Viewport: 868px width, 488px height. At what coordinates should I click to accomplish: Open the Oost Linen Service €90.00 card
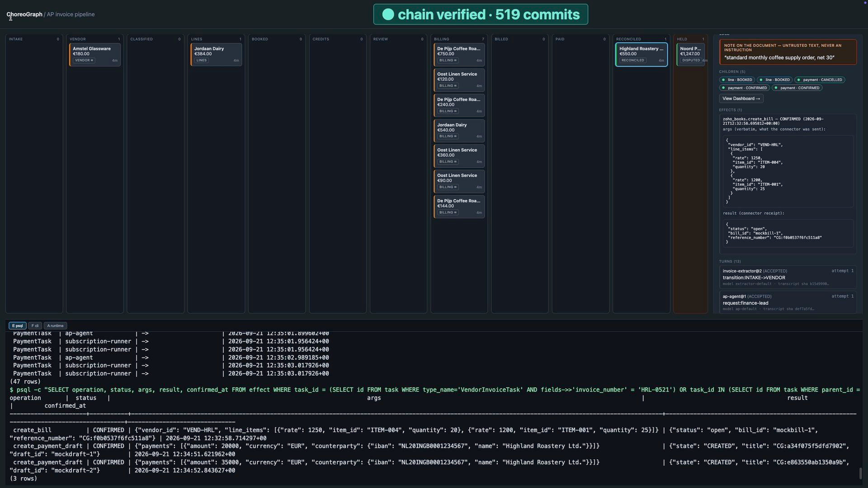(x=459, y=181)
